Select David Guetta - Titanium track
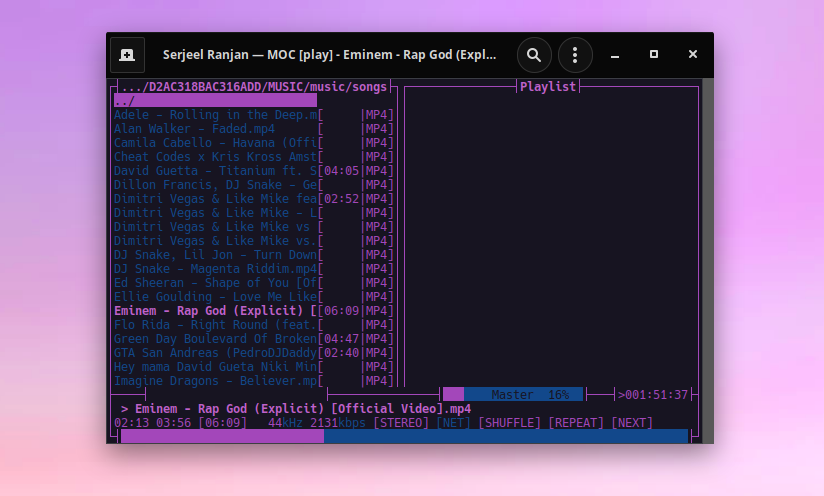This screenshot has height=496, width=824. (x=254, y=171)
